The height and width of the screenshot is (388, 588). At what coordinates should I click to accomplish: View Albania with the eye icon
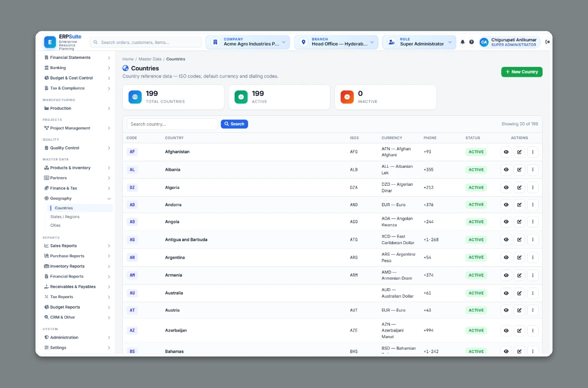click(506, 170)
